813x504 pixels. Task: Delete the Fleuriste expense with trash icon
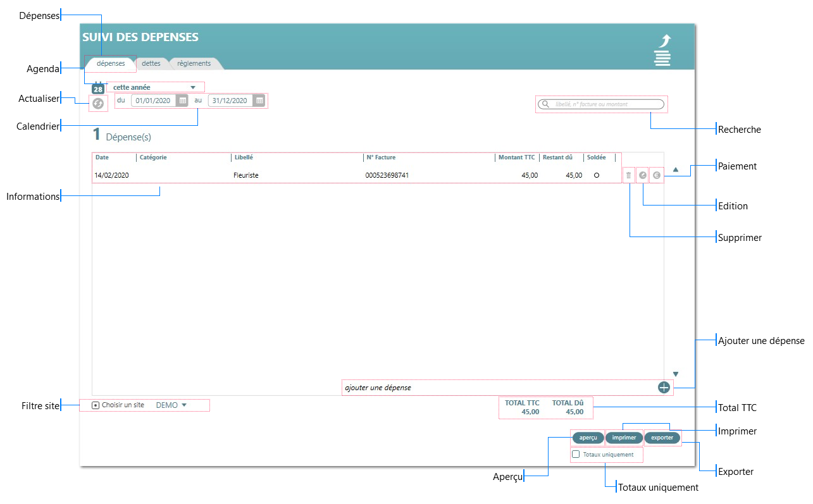pyautogui.click(x=628, y=175)
